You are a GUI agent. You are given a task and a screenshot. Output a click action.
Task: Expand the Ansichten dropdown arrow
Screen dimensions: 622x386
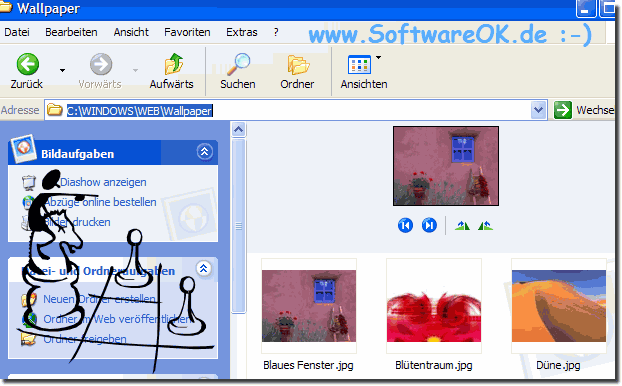point(378,58)
